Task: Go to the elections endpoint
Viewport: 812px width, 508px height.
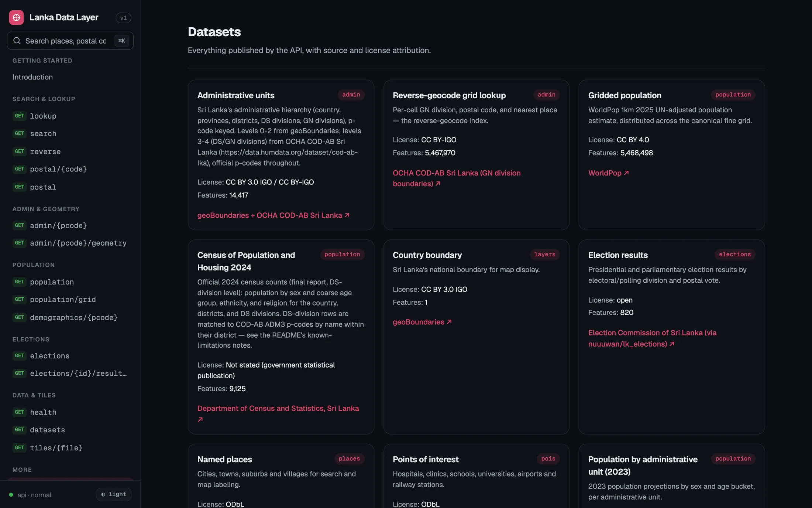Action: 70,356
